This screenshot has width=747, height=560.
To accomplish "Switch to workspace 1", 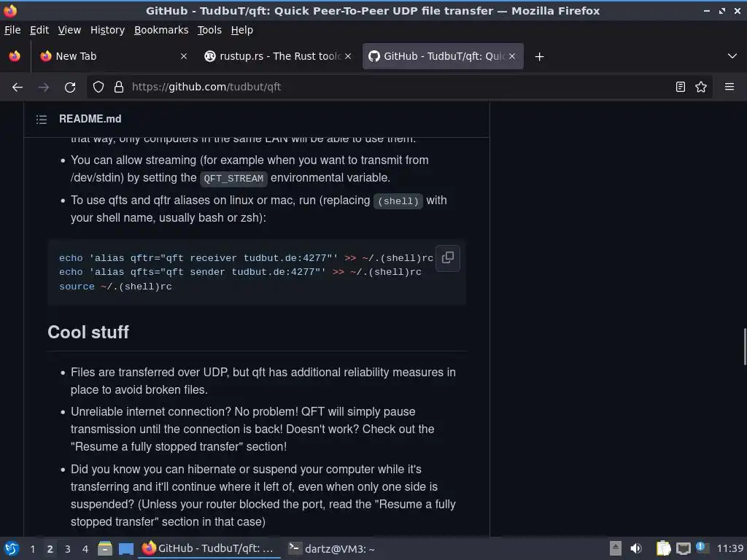I will click(32, 549).
